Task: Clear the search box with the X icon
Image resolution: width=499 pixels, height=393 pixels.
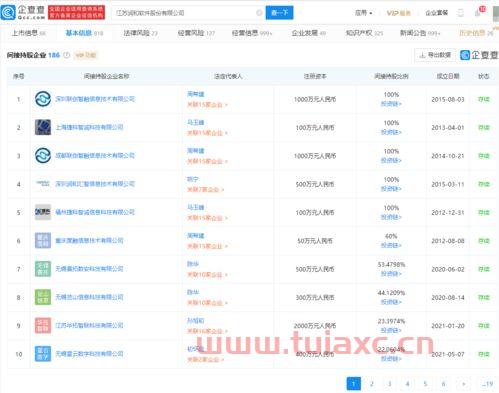Action: [x=259, y=13]
